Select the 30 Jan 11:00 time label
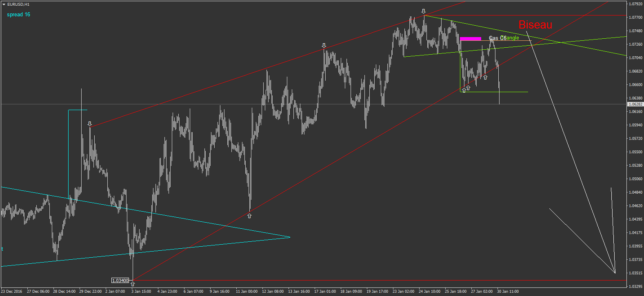 [x=508, y=292]
